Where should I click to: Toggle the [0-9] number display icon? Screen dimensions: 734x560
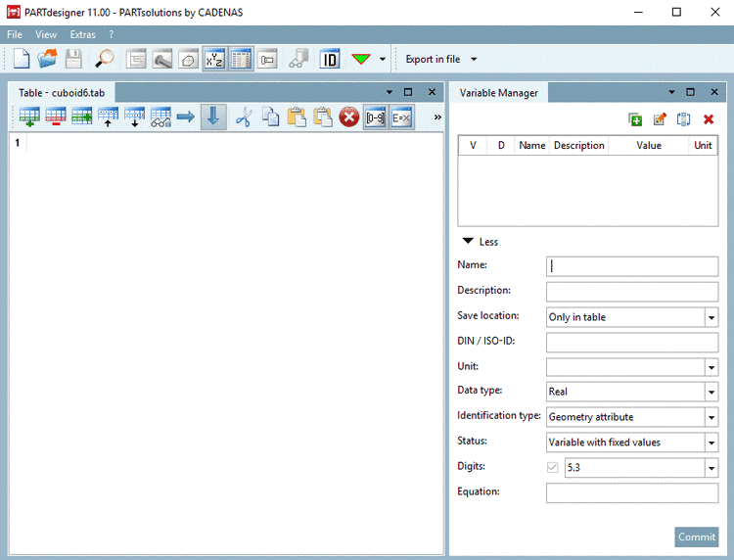point(376,117)
